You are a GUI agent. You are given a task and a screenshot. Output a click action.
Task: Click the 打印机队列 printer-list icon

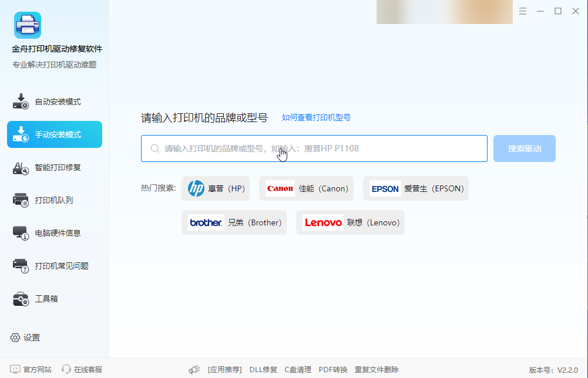[x=21, y=200]
